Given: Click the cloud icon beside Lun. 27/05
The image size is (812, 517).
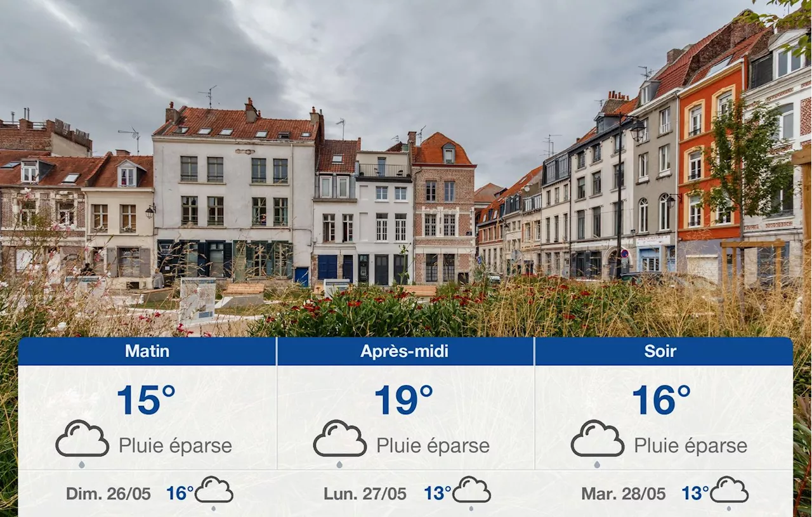Looking at the screenshot, I should click(471, 493).
